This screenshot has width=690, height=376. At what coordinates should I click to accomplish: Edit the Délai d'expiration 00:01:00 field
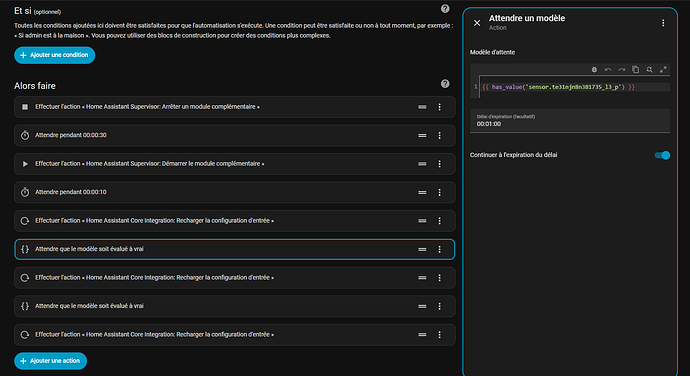(570, 121)
